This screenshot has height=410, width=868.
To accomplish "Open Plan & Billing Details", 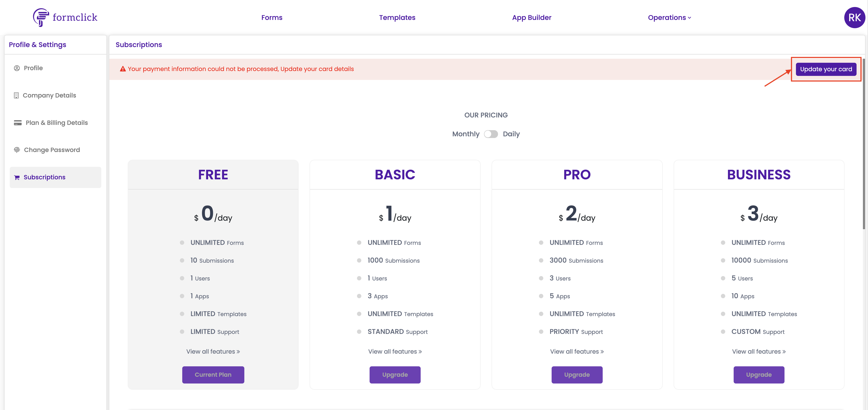I will [55, 123].
